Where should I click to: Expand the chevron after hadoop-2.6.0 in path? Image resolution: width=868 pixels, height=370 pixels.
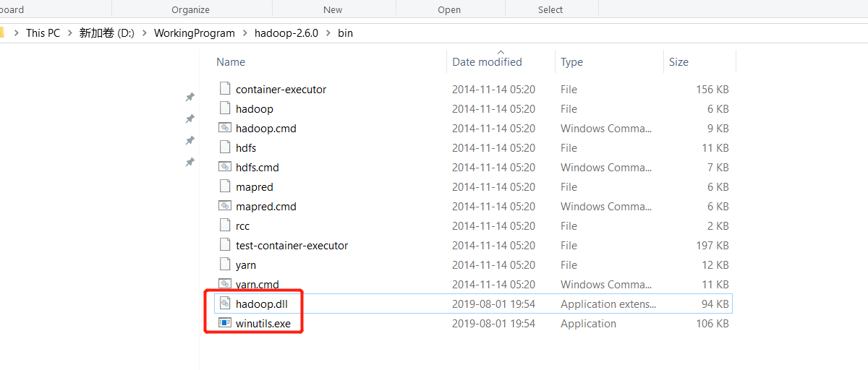pos(328,33)
